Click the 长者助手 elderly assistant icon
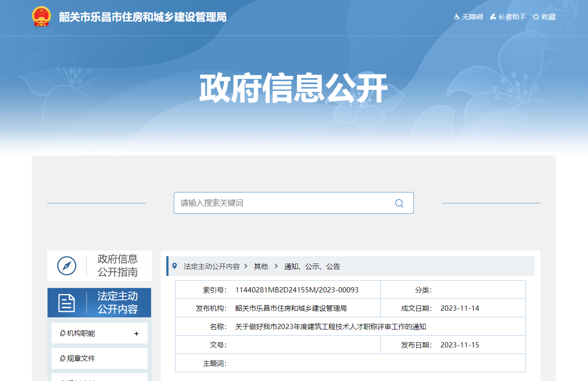This screenshot has height=381, width=588. [493, 17]
